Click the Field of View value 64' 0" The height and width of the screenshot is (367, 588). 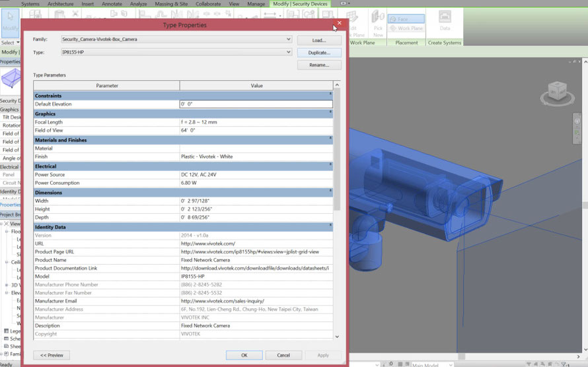256,130
